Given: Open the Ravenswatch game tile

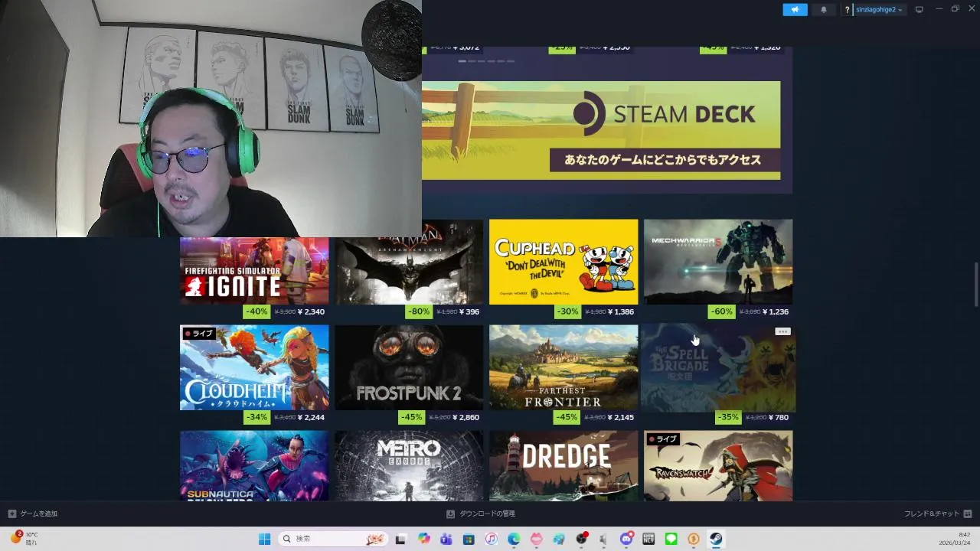Looking at the screenshot, I should (718, 465).
